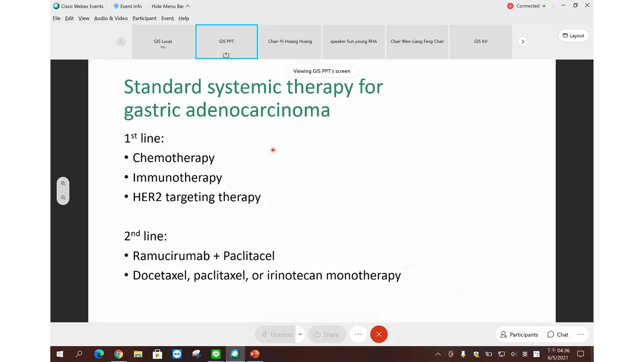Toggle the Unmute microphone button
Screen dimensions: 644x362
(277, 334)
